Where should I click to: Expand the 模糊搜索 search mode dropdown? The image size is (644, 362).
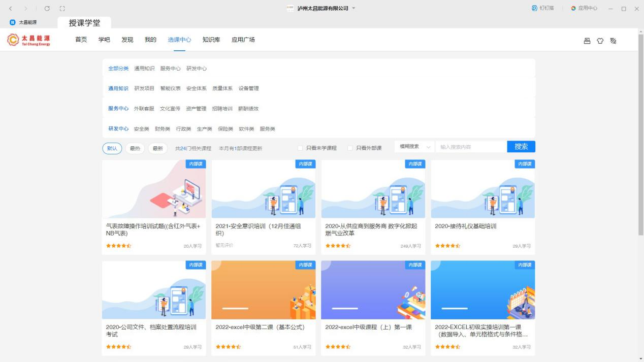[x=414, y=147]
